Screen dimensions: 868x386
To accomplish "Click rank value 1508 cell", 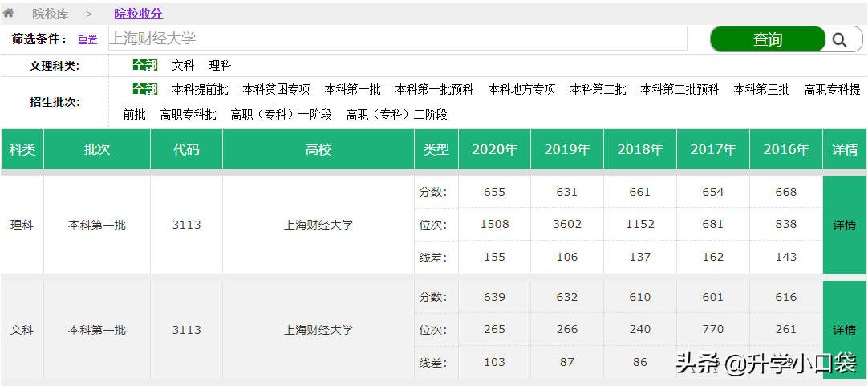I will (x=494, y=224).
